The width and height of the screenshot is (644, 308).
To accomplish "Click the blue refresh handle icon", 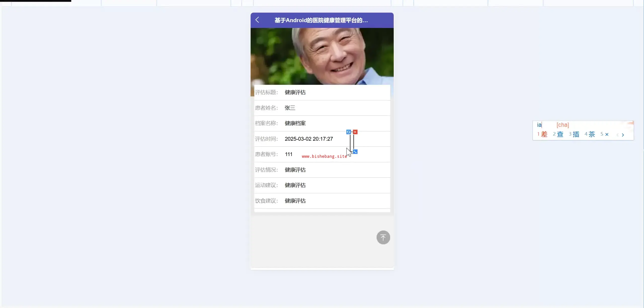I will click(x=348, y=132).
